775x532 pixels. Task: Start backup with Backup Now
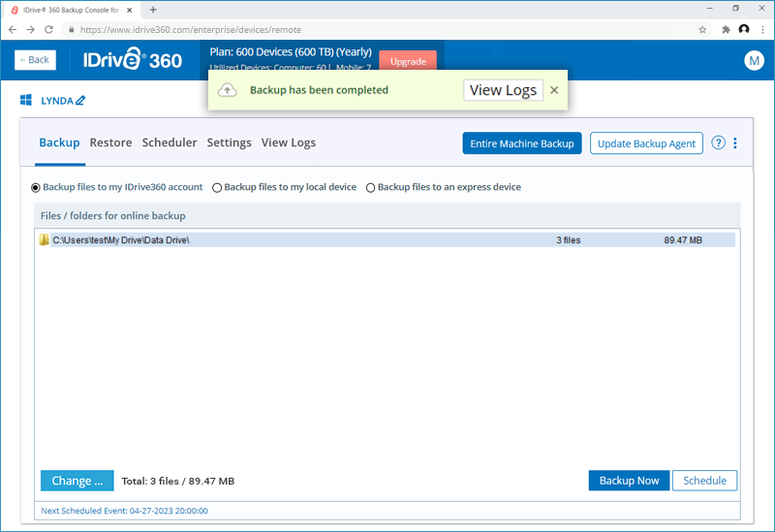pyautogui.click(x=629, y=481)
